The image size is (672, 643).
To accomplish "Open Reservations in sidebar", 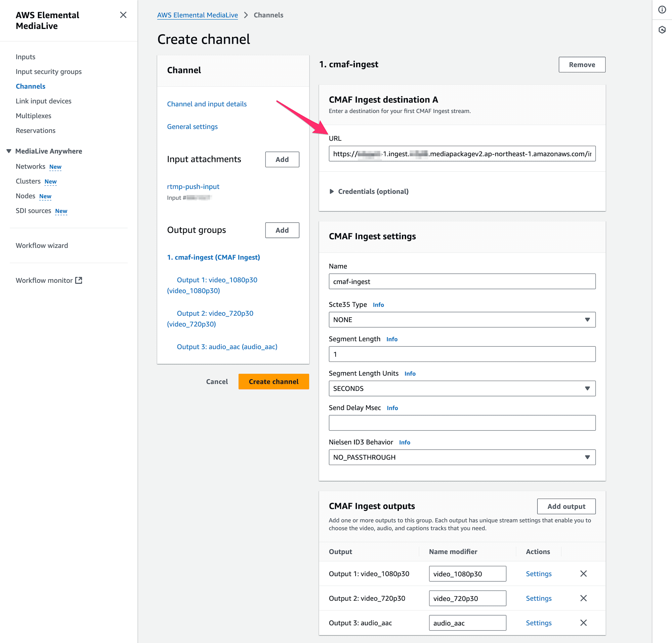I will pyautogui.click(x=36, y=131).
